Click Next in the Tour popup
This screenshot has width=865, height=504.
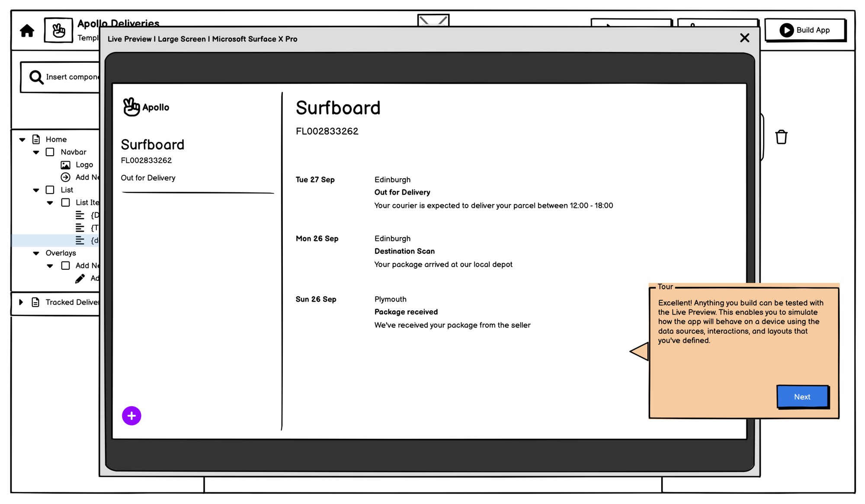pos(802,396)
